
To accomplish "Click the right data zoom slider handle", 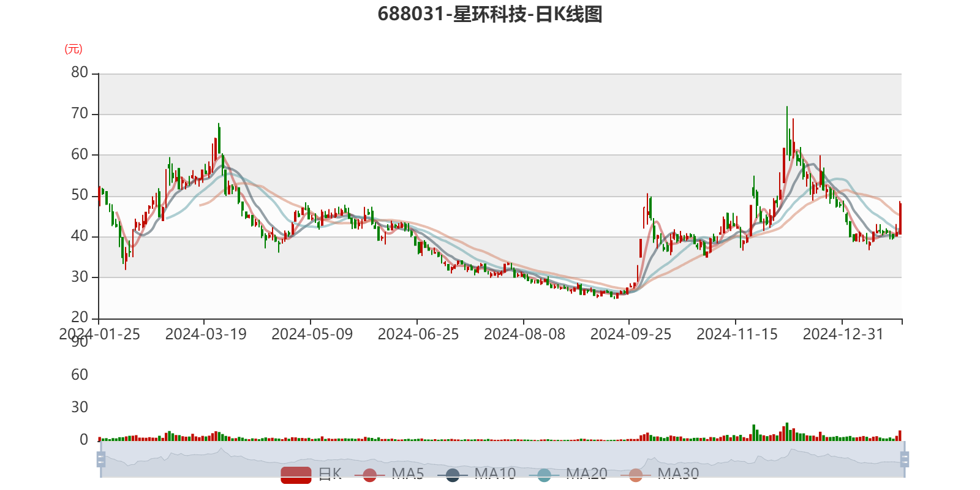I will pos(905,459).
